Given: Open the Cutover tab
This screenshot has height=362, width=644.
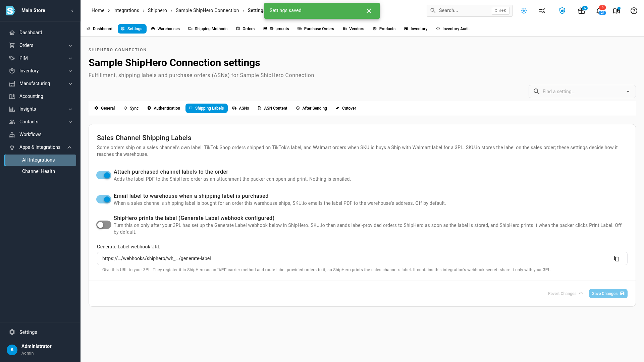Looking at the screenshot, I should click(346, 108).
